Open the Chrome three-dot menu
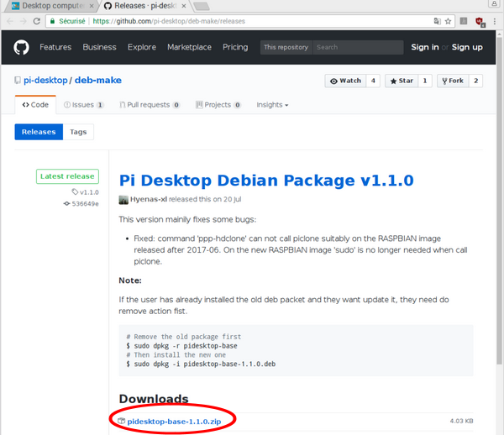The image size is (504, 435). tap(495, 21)
